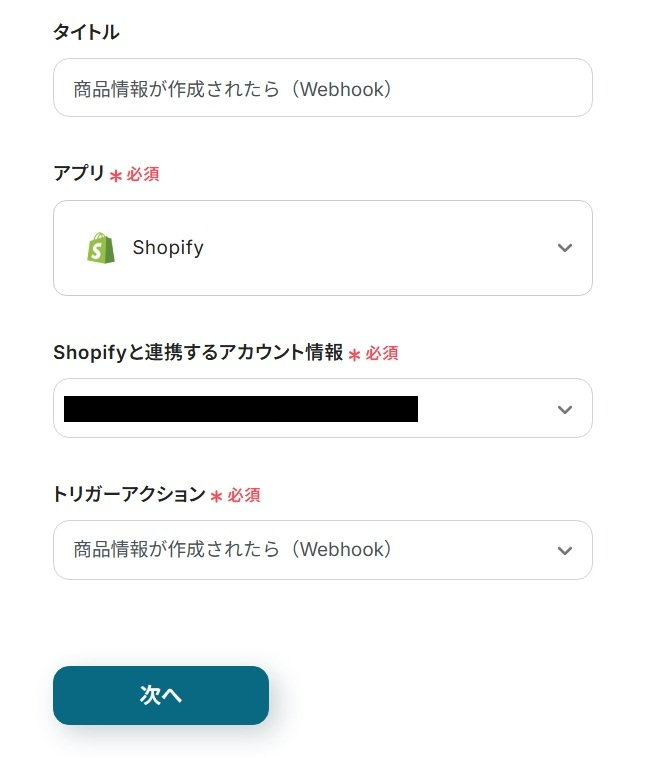Image resolution: width=650 pixels, height=758 pixels.
Task: Expand the app dropdown chevron
Action: click(x=564, y=248)
